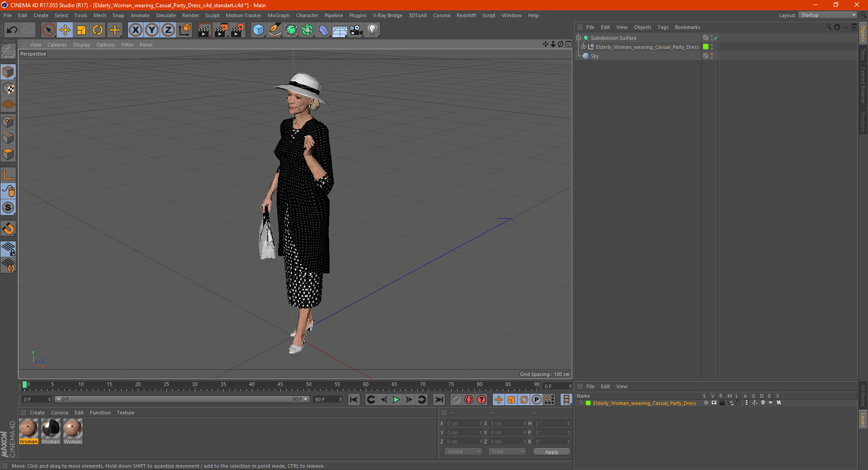Switch to Polygons mode
868x470 pixels.
(8, 154)
